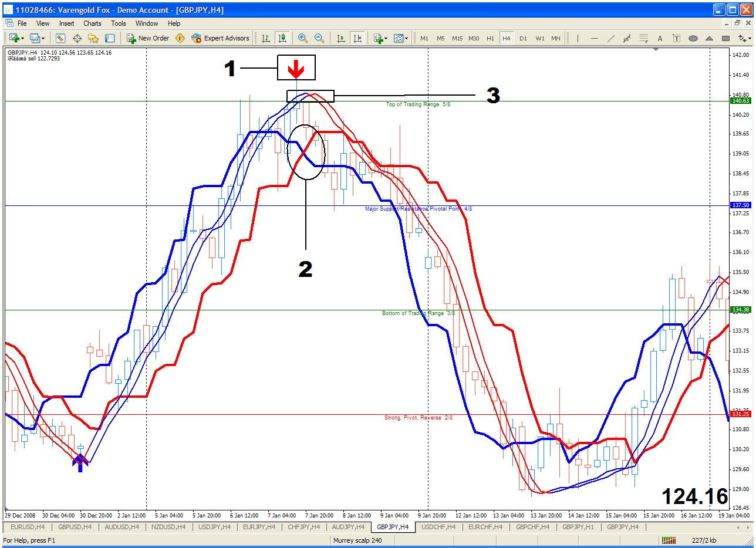The height and width of the screenshot is (548, 756).
Task: Switch to the USDJPY,H4 chart tab
Action: pyautogui.click(x=214, y=527)
